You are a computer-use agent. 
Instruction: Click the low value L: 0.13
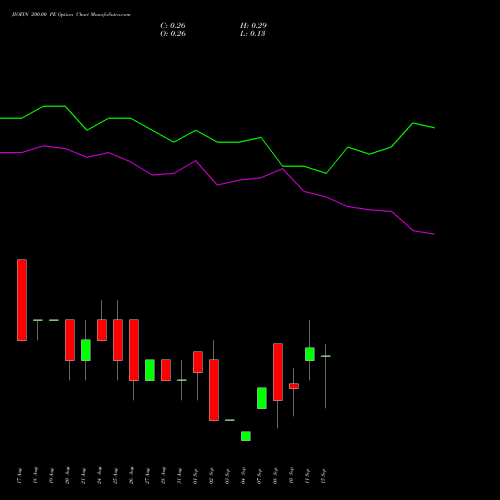[x=253, y=34]
